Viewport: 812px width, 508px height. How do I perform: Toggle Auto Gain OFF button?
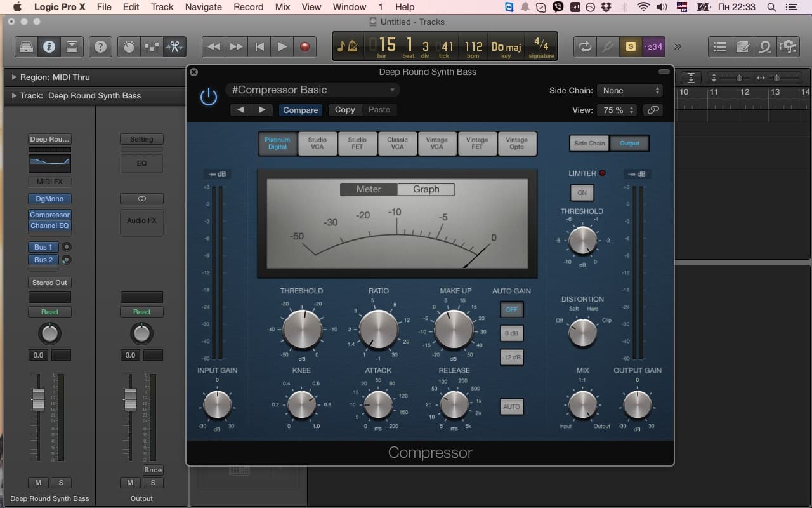pyautogui.click(x=511, y=310)
